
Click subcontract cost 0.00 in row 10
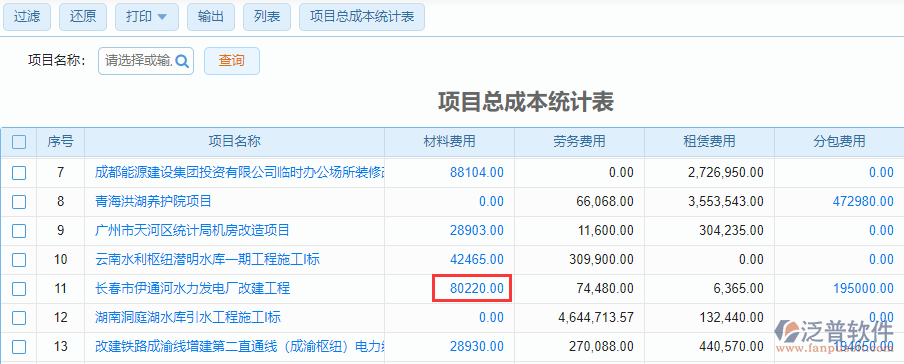click(x=881, y=260)
